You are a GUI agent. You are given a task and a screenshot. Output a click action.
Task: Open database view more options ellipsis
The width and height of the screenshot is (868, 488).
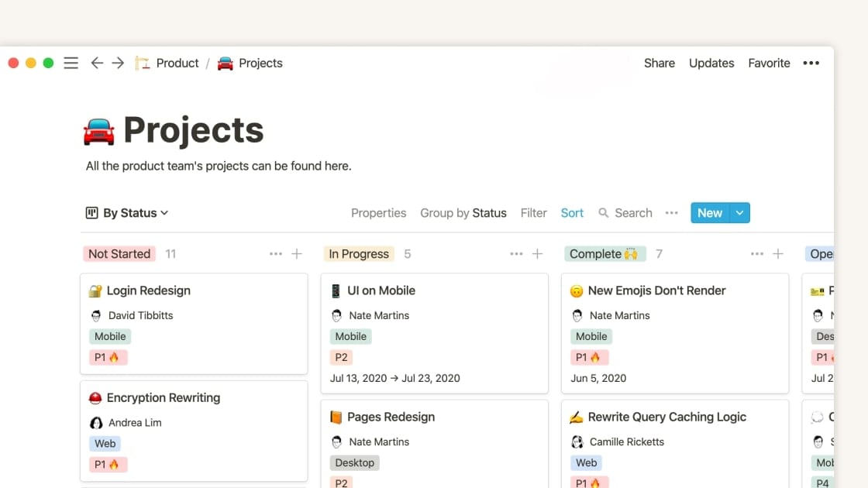(x=671, y=213)
